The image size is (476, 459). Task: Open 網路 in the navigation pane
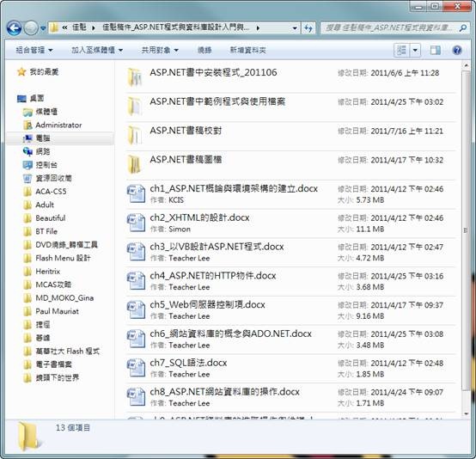pos(37,151)
